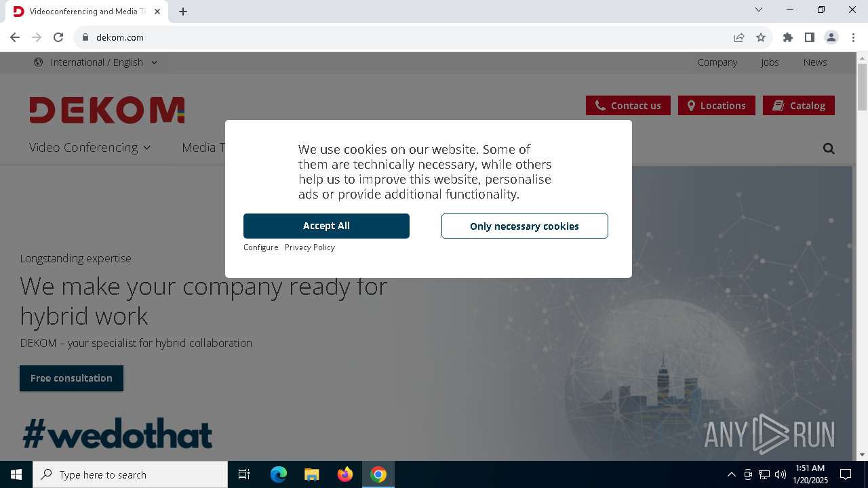Bookmark this tab with the star icon

761,37
